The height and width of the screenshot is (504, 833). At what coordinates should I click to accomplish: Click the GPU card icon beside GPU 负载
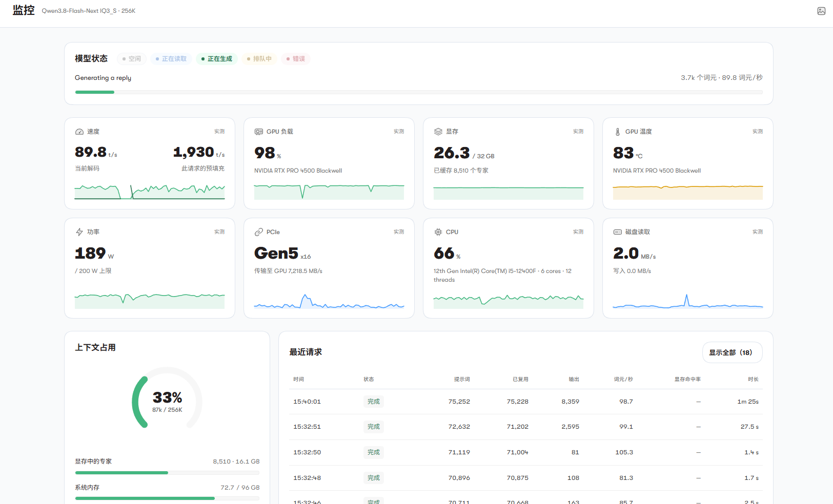click(x=259, y=132)
